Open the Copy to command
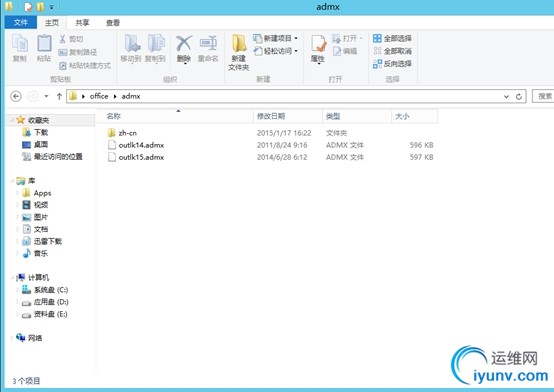This screenshot has width=554, height=392. [155, 48]
